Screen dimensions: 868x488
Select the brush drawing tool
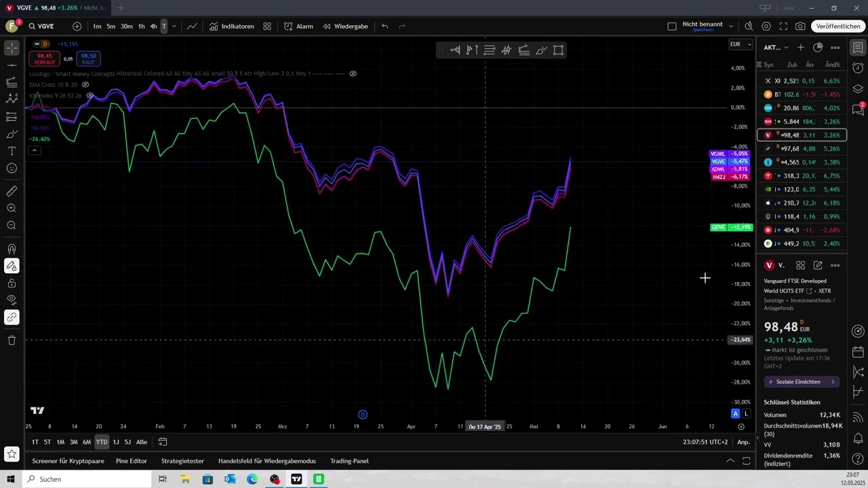pos(12,134)
